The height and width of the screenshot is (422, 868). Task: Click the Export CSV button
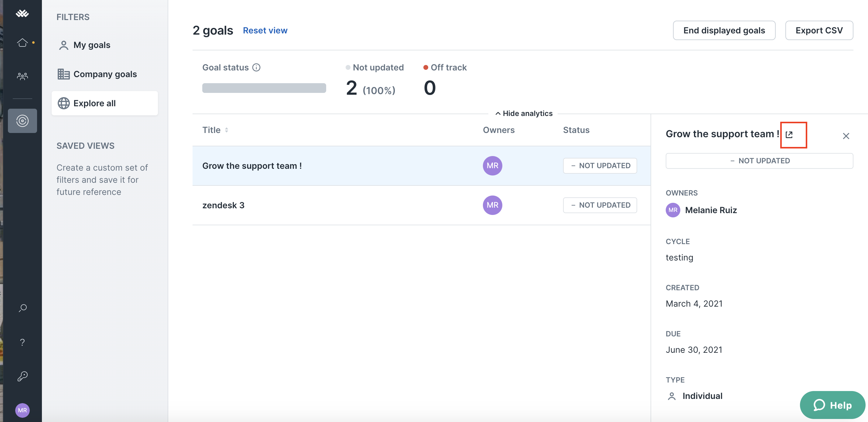819,30
